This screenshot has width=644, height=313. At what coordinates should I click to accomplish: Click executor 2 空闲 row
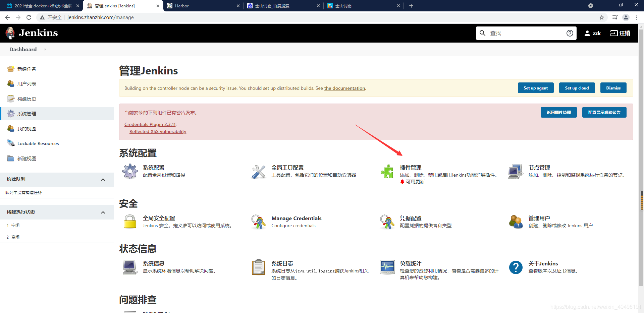(x=57, y=237)
